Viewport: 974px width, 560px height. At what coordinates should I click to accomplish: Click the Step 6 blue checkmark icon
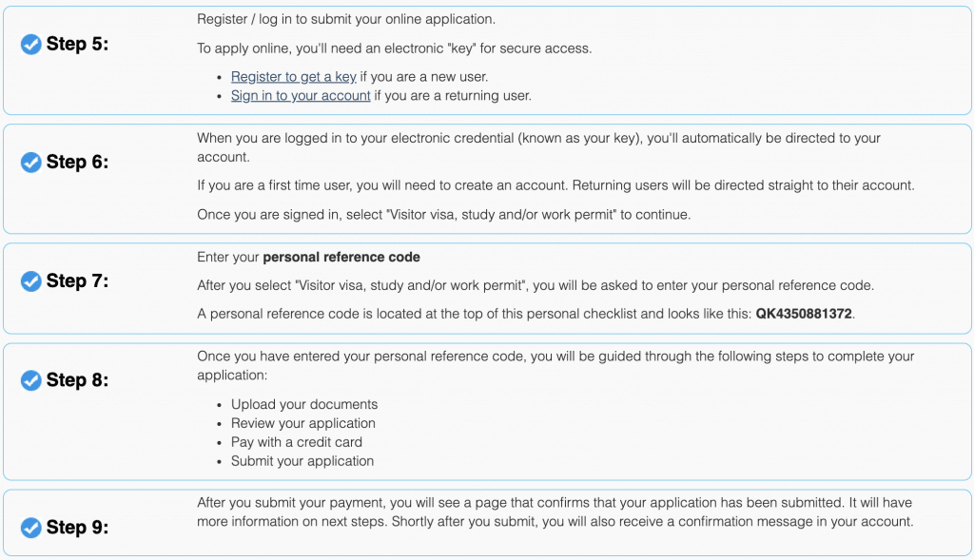click(x=31, y=163)
